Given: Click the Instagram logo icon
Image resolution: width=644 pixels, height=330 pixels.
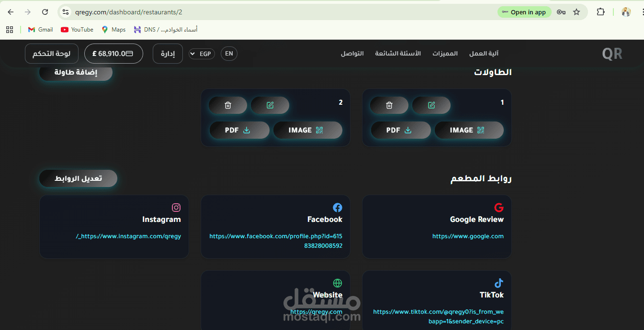Looking at the screenshot, I should (176, 208).
